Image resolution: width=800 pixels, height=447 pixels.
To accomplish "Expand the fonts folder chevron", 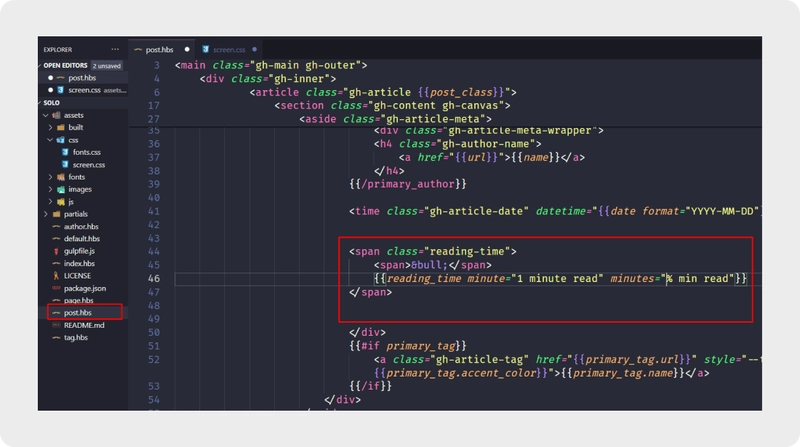I will coord(51,177).
